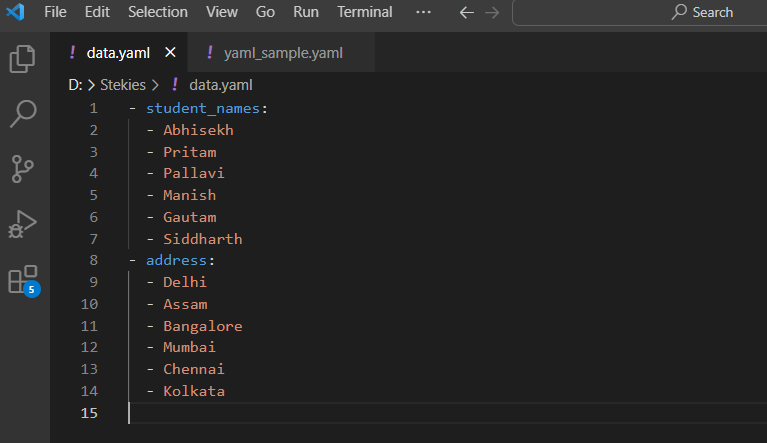
Task: Expand the Stekies folder breadcrumb
Action: pos(122,85)
